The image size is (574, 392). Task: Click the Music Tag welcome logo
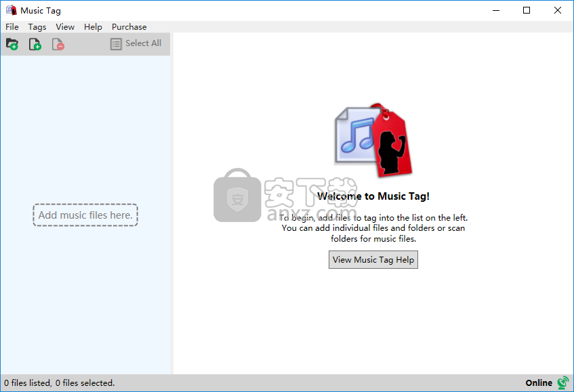373,140
